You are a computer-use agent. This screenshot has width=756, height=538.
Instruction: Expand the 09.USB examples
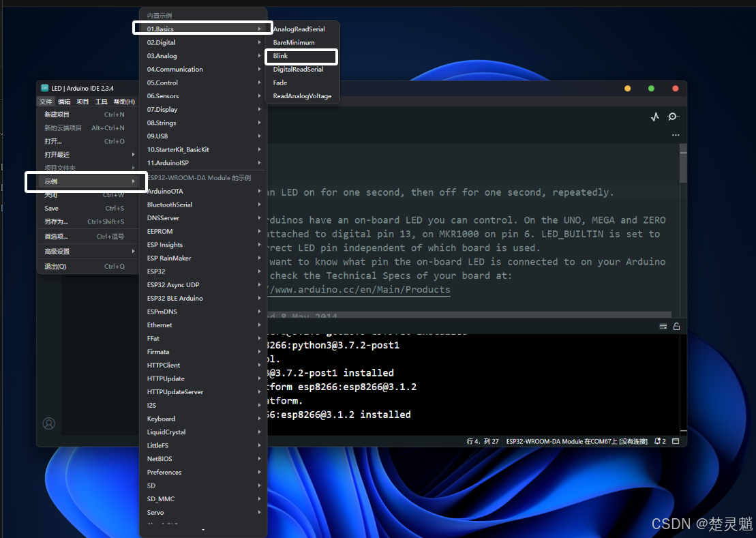click(x=203, y=136)
